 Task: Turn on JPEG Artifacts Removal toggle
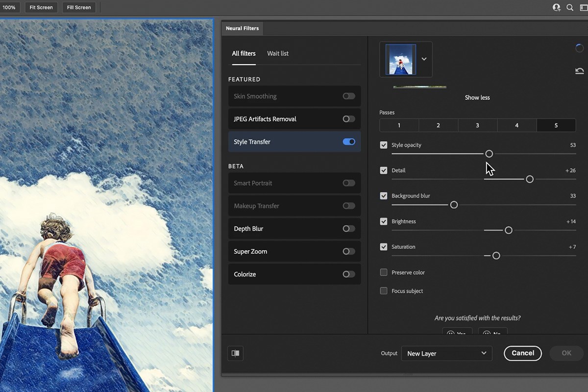point(349,119)
